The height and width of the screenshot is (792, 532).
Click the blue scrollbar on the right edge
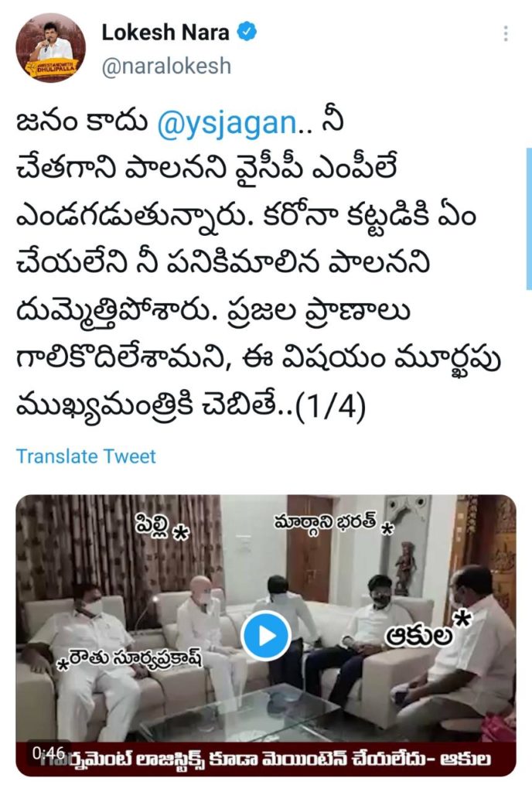pyautogui.click(x=528, y=219)
